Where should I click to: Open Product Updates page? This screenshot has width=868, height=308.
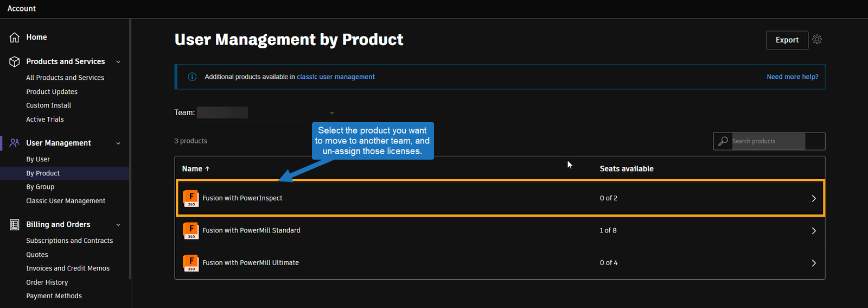[x=52, y=92]
